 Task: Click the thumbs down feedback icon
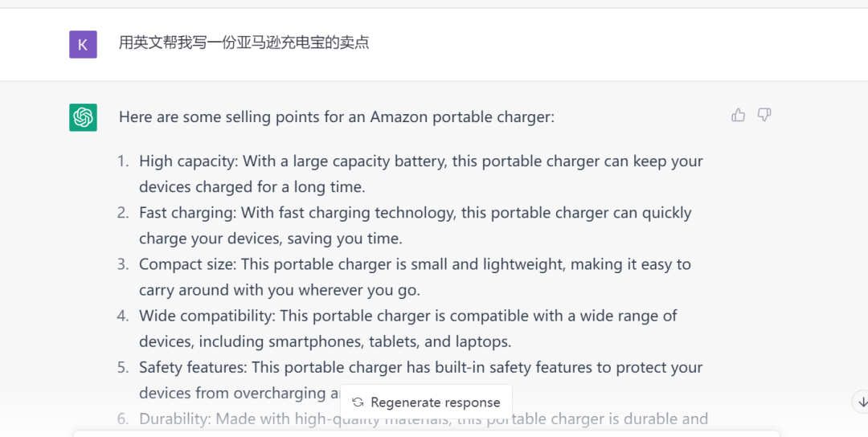click(764, 115)
